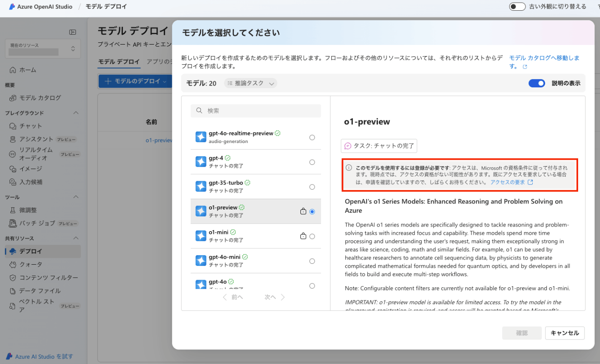Click the Azure OpenAI Studio logo icon
The image size is (600, 364).
point(12,7)
